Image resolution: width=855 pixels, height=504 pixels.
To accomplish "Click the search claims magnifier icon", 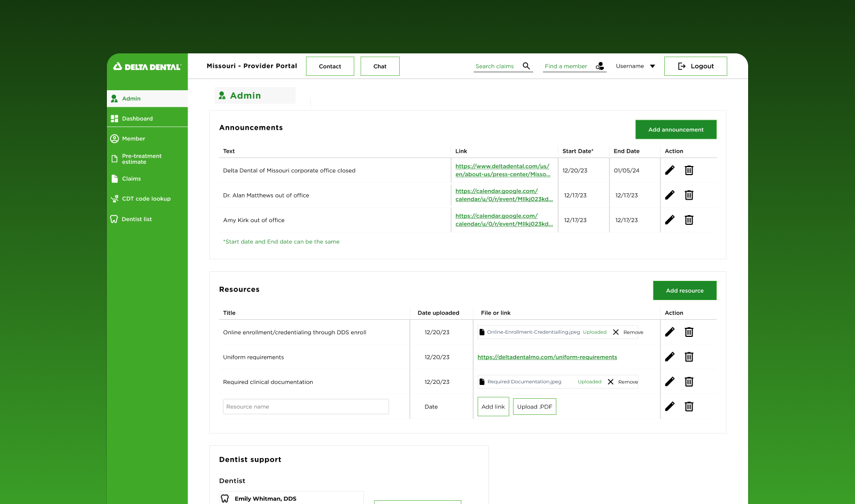I will [526, 66].
